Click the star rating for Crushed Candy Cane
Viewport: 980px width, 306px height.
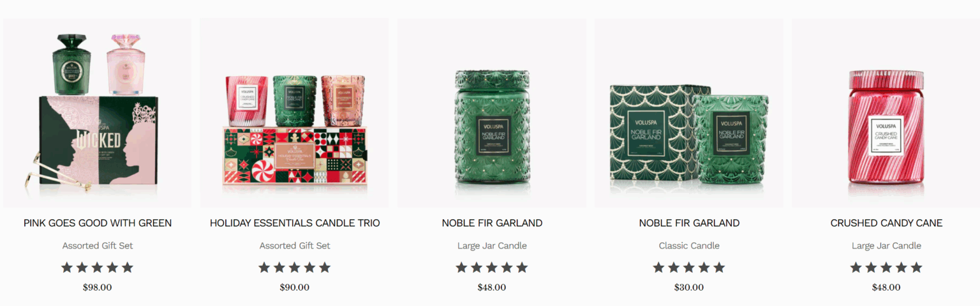click(x=886, y=268)
